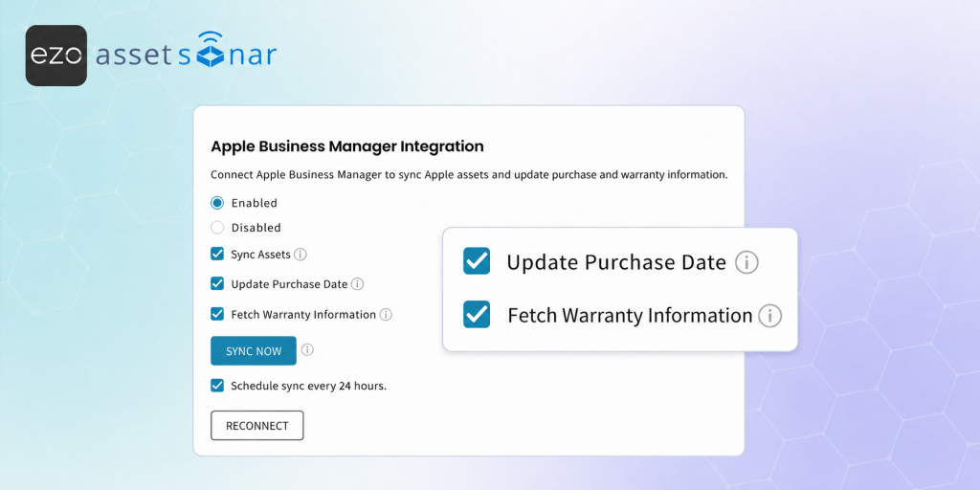The image size is (980, 490).
Task: Toggle the small Fetch Warranty Information checkbox
Action: [x=217, y=314]
